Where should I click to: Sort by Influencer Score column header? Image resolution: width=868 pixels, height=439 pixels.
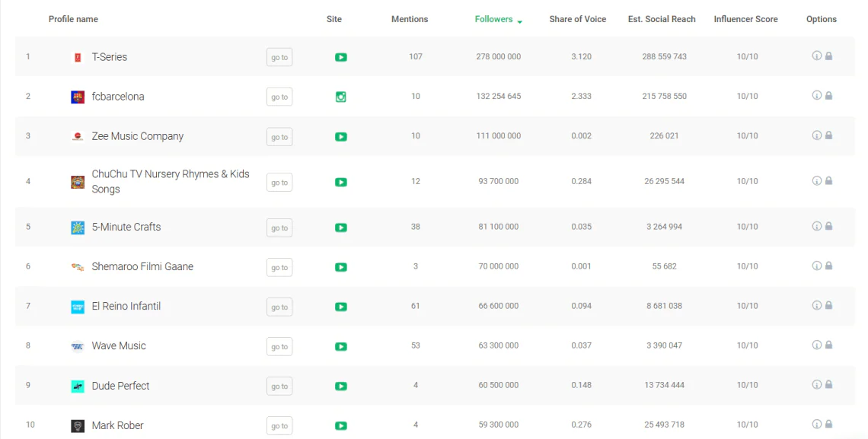click(745, 19)
